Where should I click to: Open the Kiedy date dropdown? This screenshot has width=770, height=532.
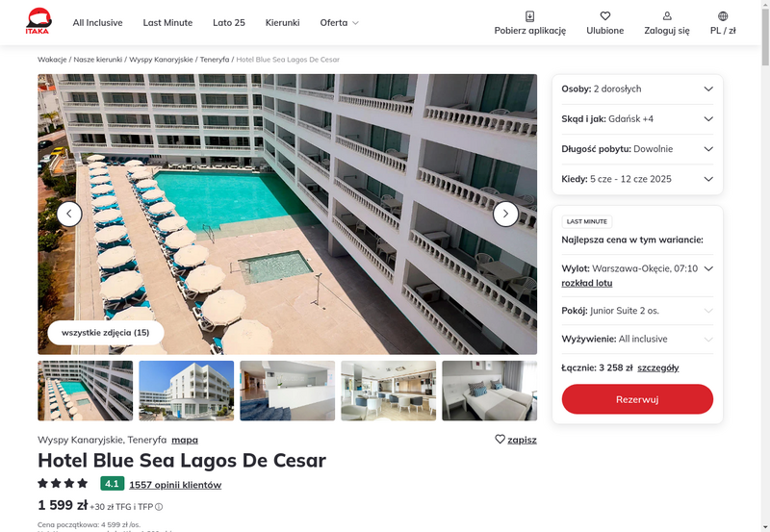click(x=637, y=179)
